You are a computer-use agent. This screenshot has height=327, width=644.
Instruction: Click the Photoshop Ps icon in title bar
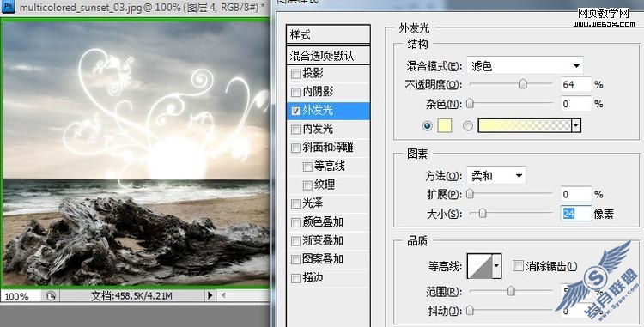(8, 7)
